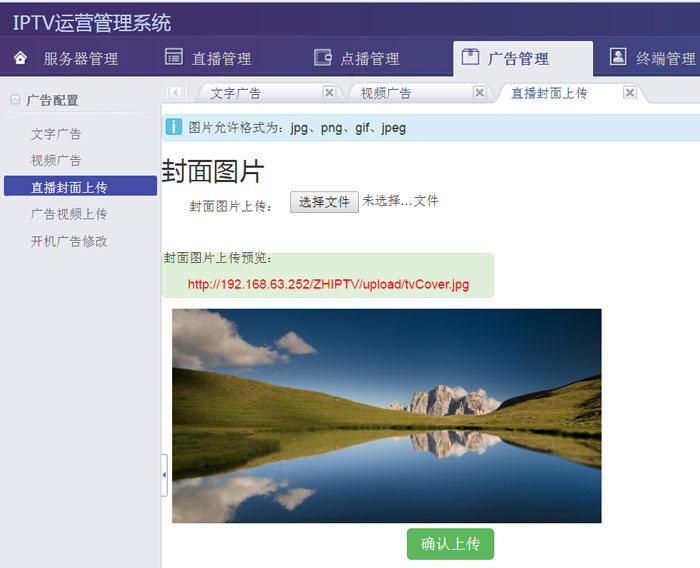
Task: Click the green 确认上传 button
Action: click(x=450, y=544)
